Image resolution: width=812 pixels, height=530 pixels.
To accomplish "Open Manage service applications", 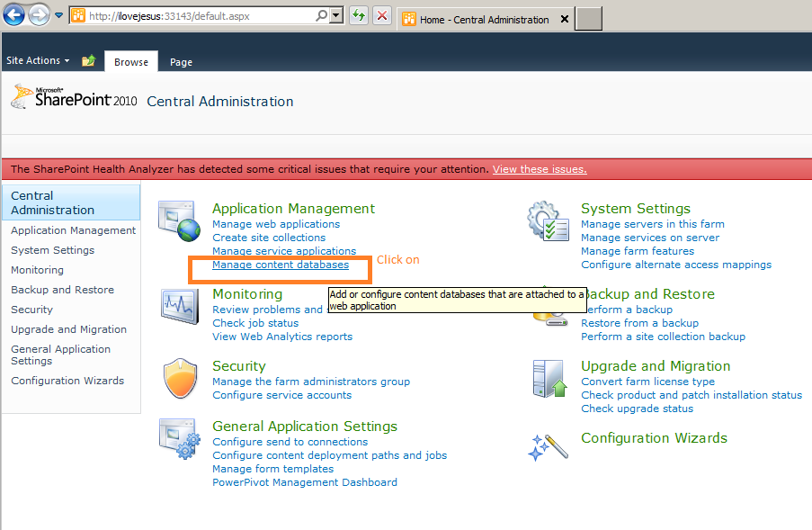I will point(284,251).
